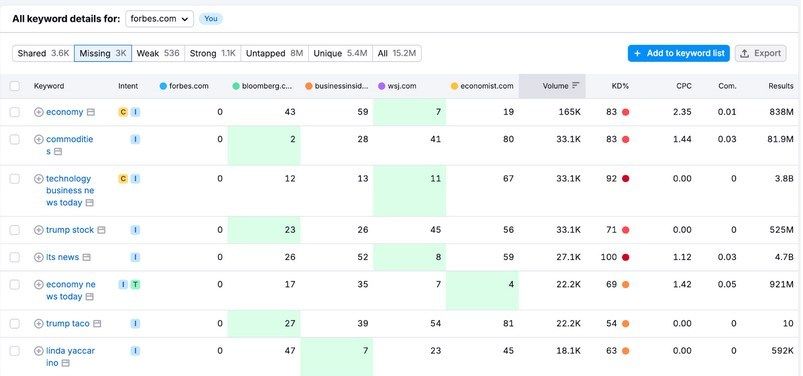Click the upload icon in Export button
Viewport: 803px width, 376px height.
[x=745, y=53]
